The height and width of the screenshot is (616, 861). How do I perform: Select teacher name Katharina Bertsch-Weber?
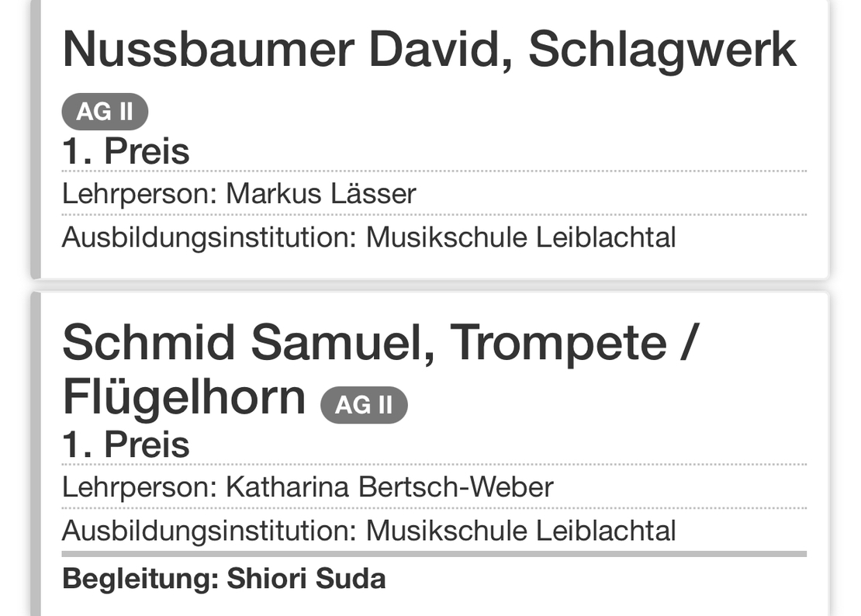pyautogui.click(x=389, y=487)
